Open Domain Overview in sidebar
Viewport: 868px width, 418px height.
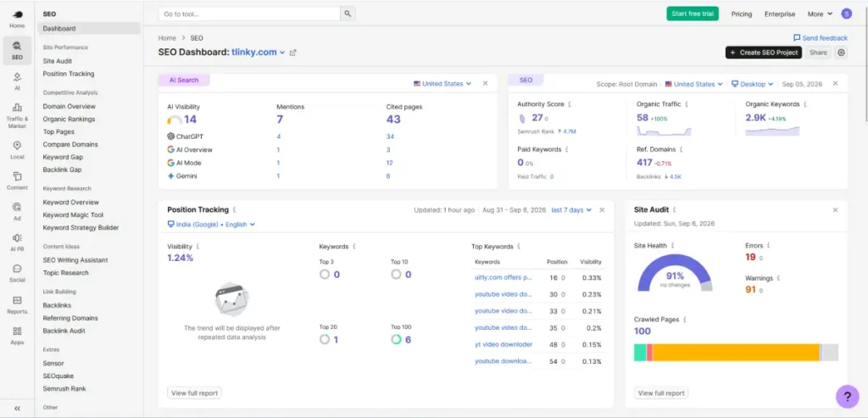(x=70, y=106)
